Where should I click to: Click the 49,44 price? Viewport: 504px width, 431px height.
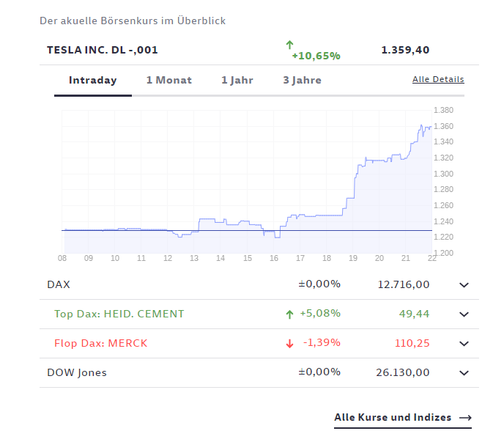point(414,314)
